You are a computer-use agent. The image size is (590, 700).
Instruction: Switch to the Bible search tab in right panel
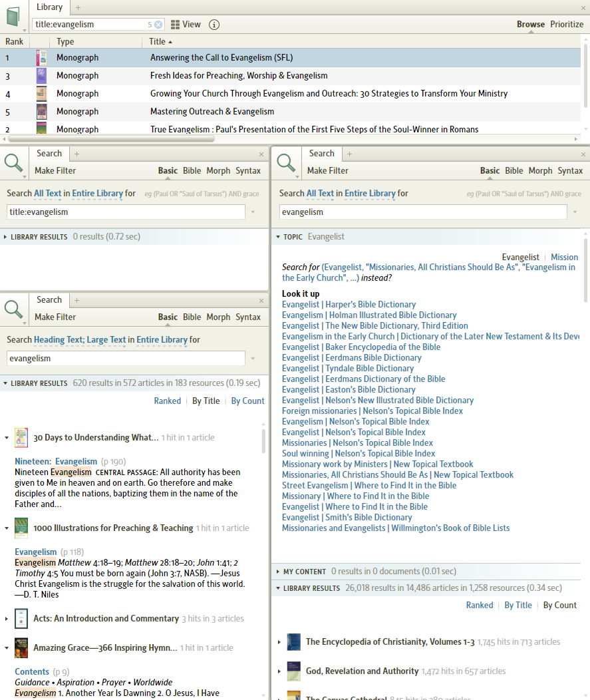[x=514, y=170]
